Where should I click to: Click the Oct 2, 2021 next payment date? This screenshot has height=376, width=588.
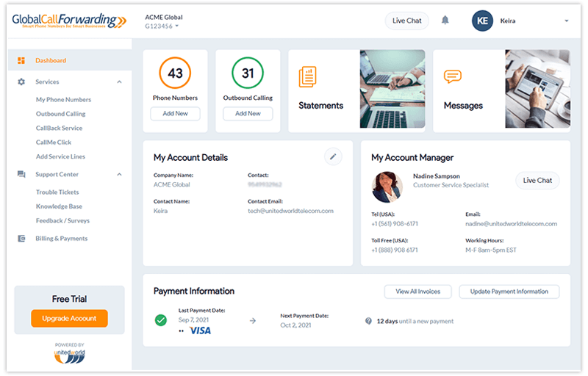[296, 325]
